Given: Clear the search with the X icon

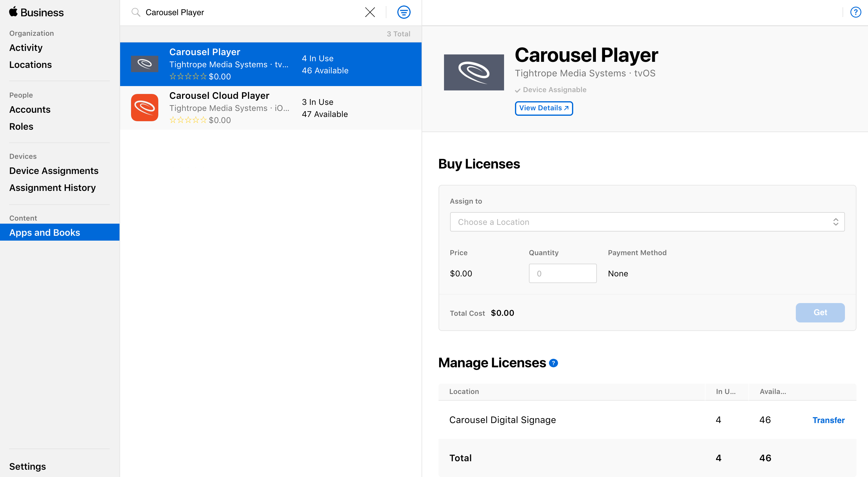Looking at the screenshot, I should point(370,12).
